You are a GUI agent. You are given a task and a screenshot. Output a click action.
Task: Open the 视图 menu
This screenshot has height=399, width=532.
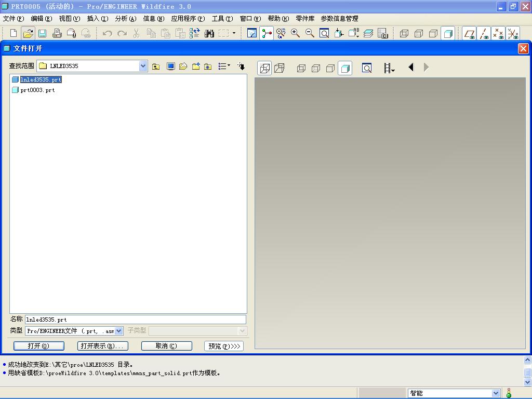(x=70, y=19)
